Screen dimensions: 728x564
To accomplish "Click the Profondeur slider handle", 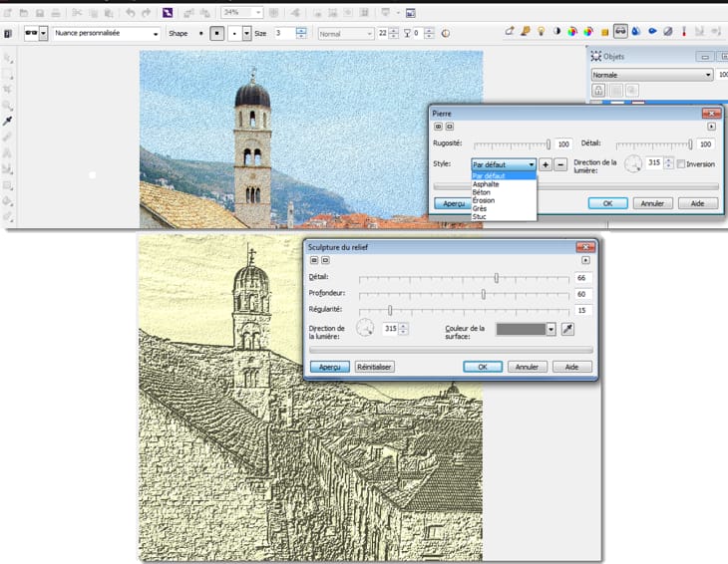I will point(484,294).
